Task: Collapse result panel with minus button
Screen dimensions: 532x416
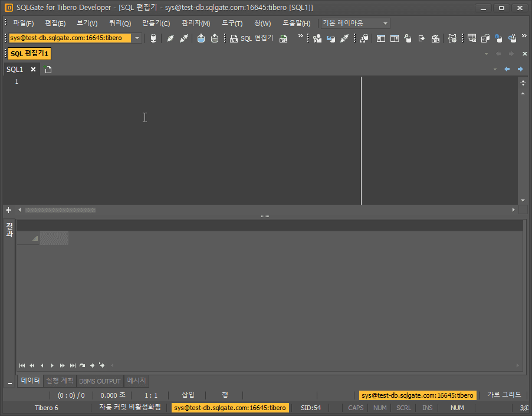Action: point(10,384)
